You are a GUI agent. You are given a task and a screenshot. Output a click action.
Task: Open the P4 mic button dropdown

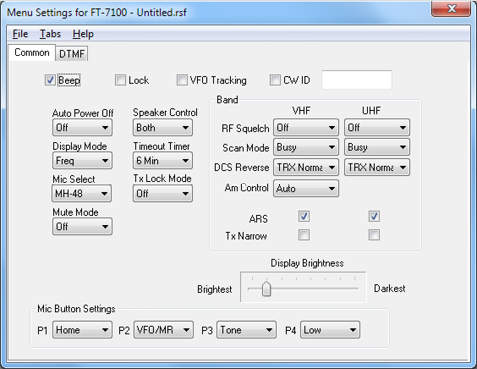tap(330, 330)
